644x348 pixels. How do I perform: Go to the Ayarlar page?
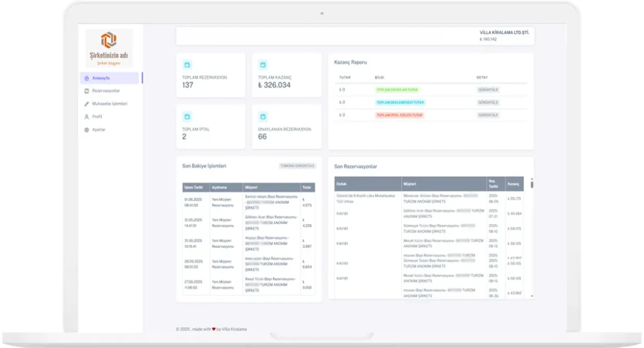point(99,130)
